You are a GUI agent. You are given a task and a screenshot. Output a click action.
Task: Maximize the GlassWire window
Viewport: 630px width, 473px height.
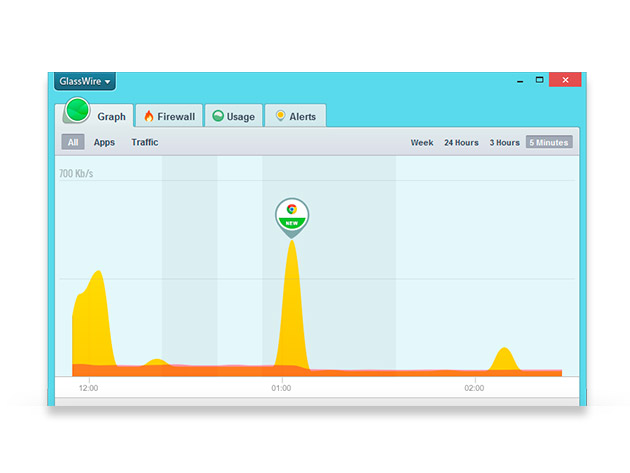pyautogui.click(x=540, y=80)
